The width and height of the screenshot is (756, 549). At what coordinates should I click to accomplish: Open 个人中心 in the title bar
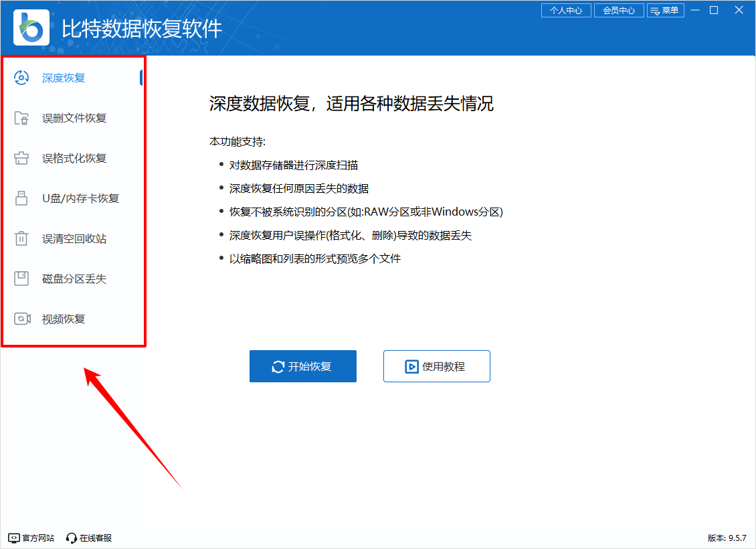[x=566, y=11]
